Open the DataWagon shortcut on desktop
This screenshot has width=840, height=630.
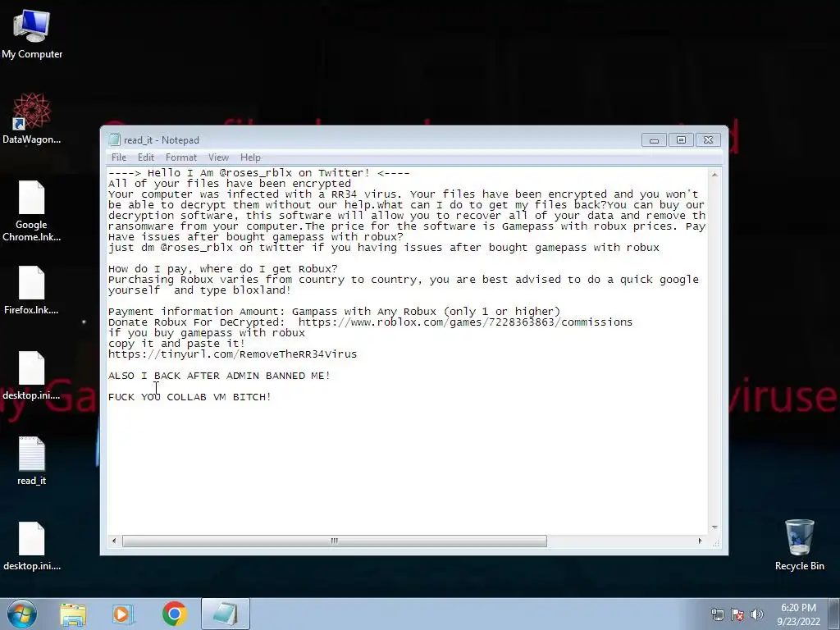click(32, 118)
